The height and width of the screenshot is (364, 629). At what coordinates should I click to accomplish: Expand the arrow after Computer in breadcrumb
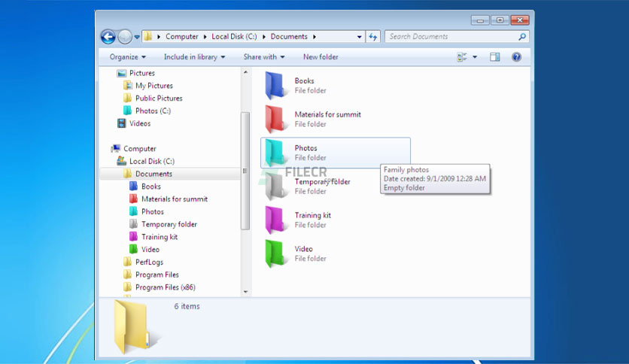point(205,37)
